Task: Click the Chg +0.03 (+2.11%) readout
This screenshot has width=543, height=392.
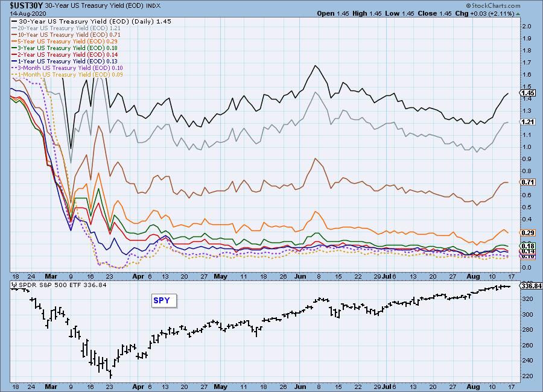Action: (x=484, y=13)
